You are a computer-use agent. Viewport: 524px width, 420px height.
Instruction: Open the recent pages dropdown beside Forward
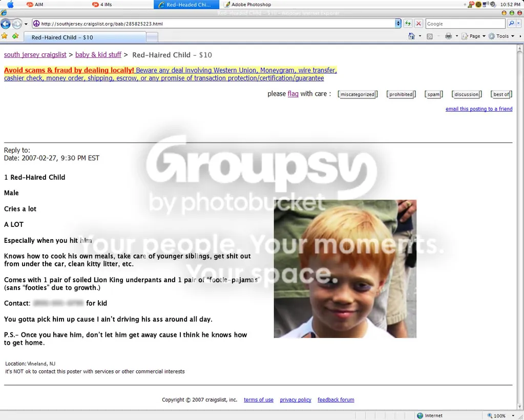[26, 24]
